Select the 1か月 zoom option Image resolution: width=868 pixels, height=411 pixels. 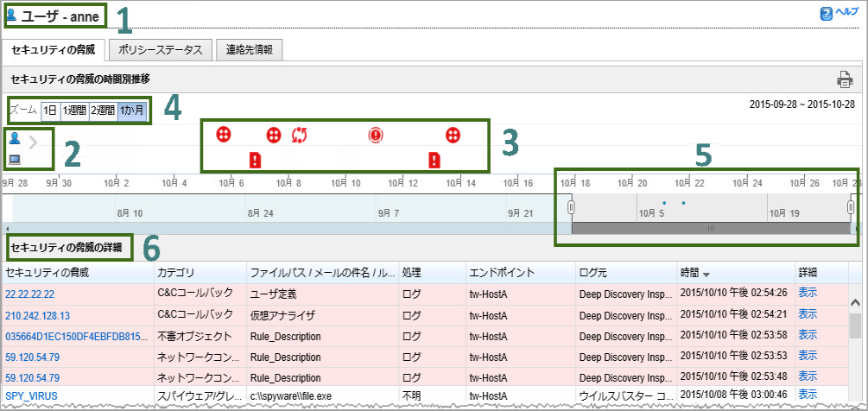pos(132,111)
